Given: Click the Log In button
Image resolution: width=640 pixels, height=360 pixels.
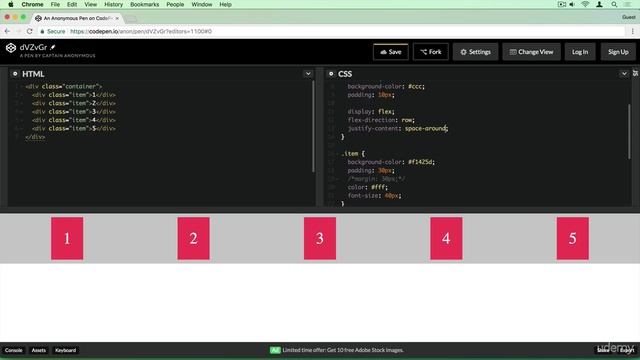Looking at the screenshot, I should (x=580, y=52).
